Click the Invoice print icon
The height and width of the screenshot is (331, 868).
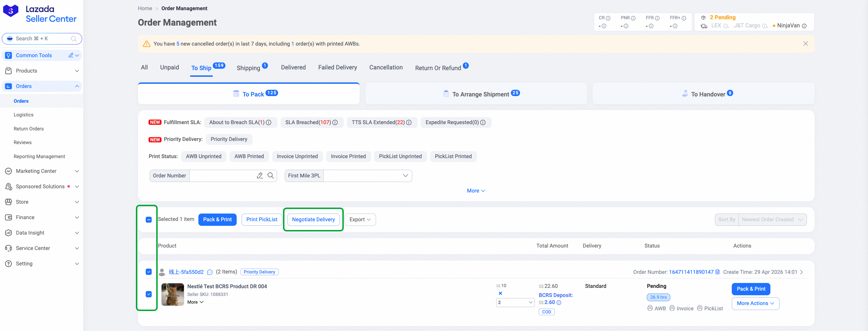(672, 308)
